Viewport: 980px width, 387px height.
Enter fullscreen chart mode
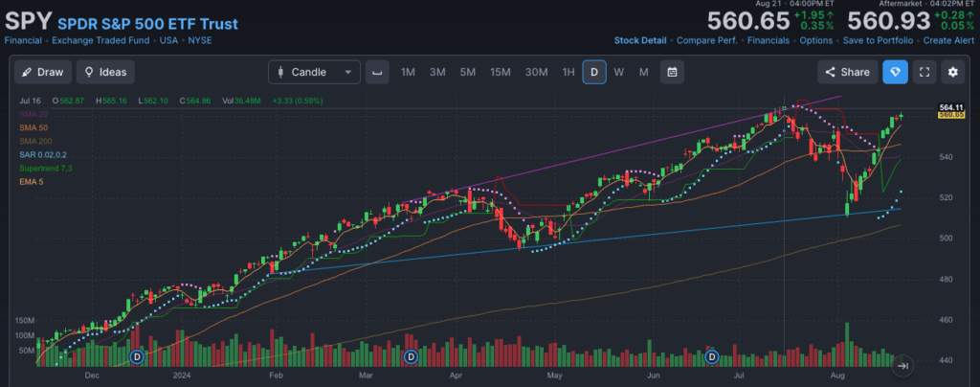pos(924,72)
